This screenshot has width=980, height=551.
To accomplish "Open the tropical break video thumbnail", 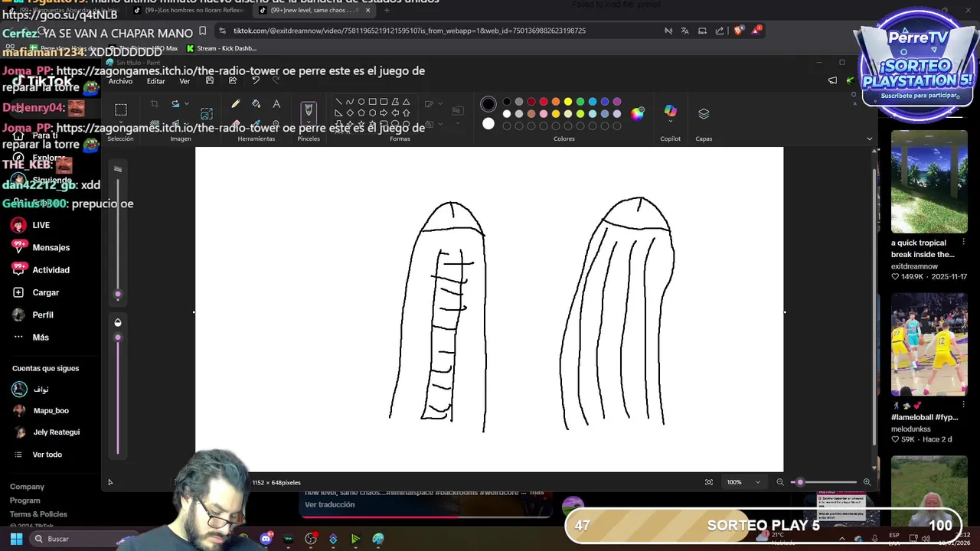I will 929,181.
